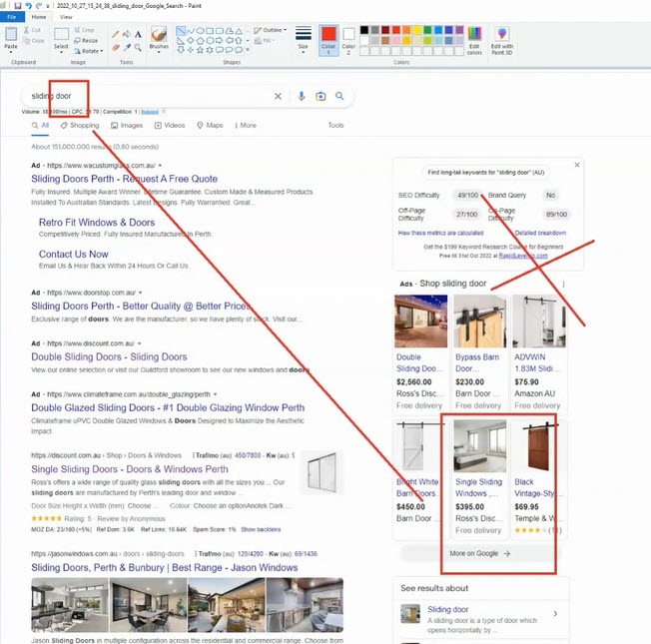Click the camera image search icon
Viewport: 651px width, 644px height.
pyautogui.click(x=321, y=96)
